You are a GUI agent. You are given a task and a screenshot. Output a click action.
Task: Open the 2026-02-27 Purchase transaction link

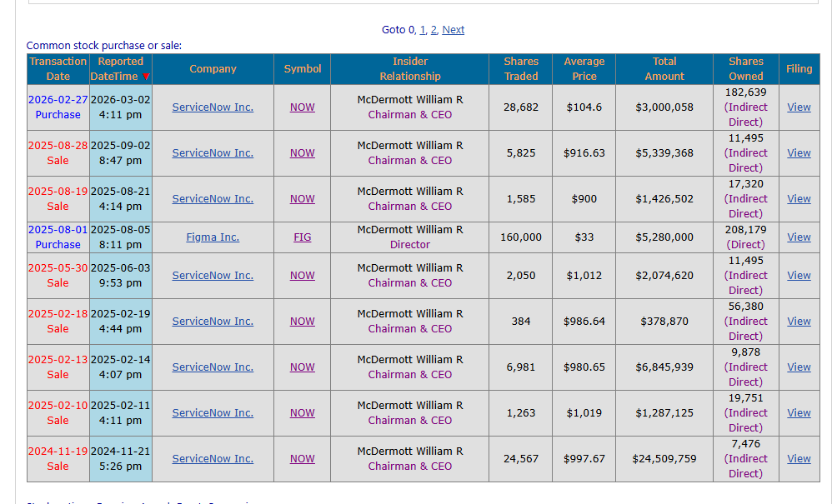click(x=58, y=107)
